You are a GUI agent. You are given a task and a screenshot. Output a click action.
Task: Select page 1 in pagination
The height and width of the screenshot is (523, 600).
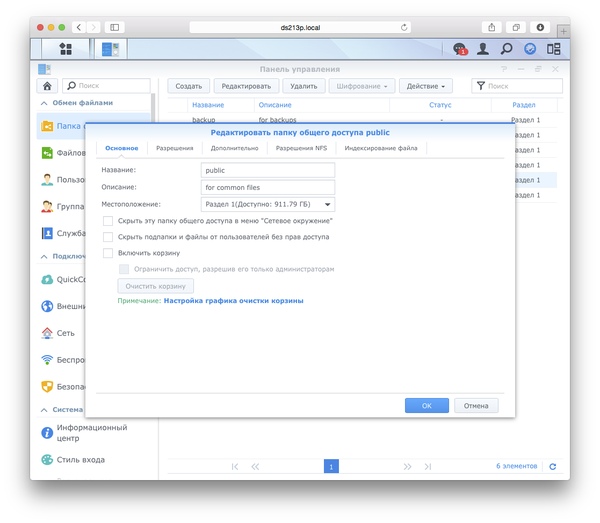point(331,466)
